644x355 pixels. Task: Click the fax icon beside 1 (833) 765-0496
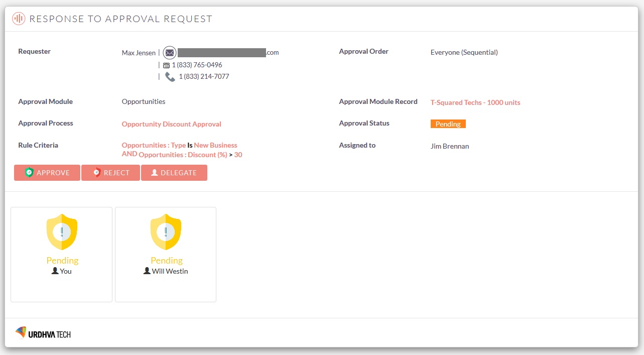[x=167, y=65]
